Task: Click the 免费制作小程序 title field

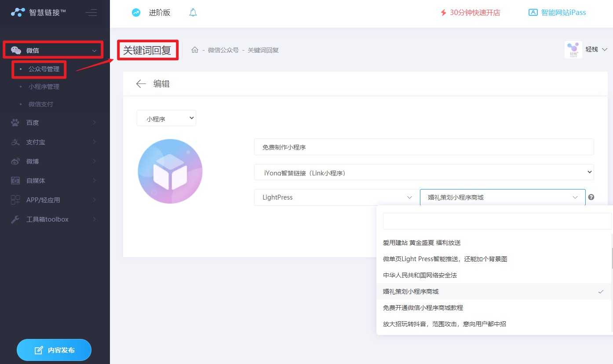Action: pyautogui.click(x=424, y=147)
